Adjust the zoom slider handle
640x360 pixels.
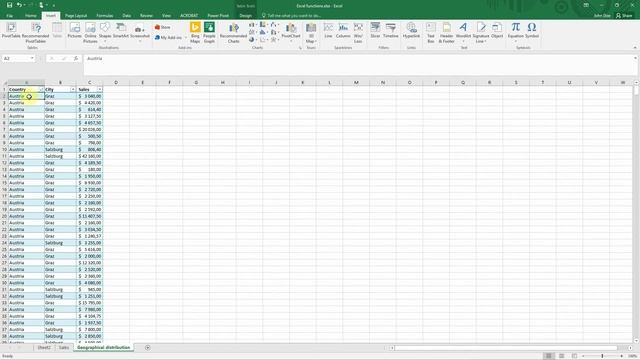point(602,356)
